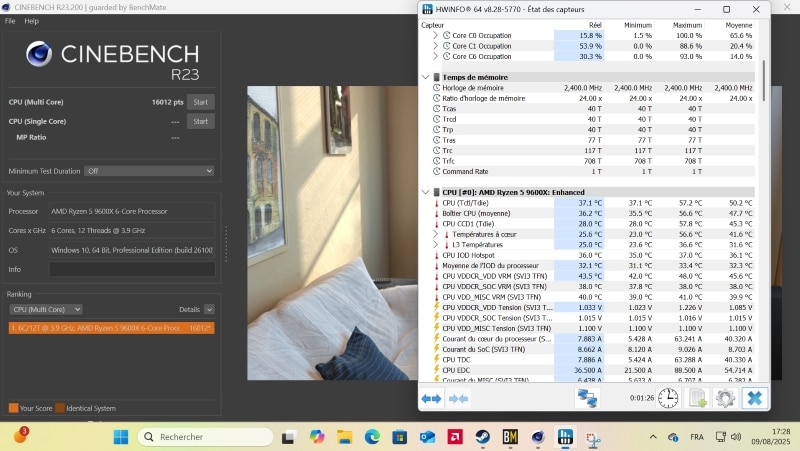Open the Windows Start button

coord(121,437)
